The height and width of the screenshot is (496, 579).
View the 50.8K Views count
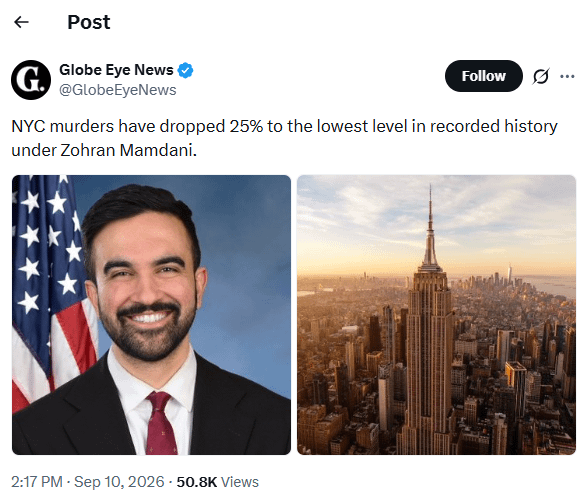point(217,482)
